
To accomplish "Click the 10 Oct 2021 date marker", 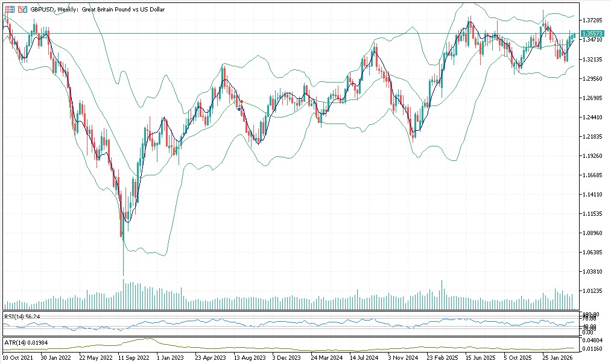I will (x=18, y=357).
